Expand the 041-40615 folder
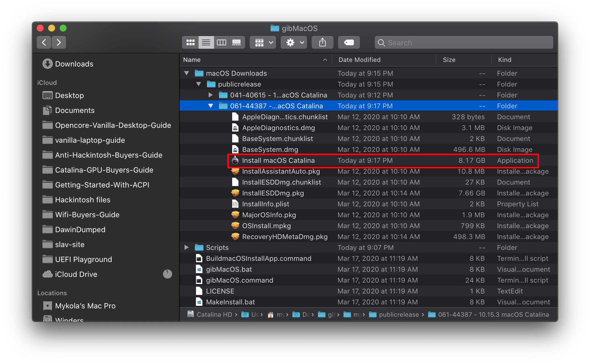 (x=211, y=95)
